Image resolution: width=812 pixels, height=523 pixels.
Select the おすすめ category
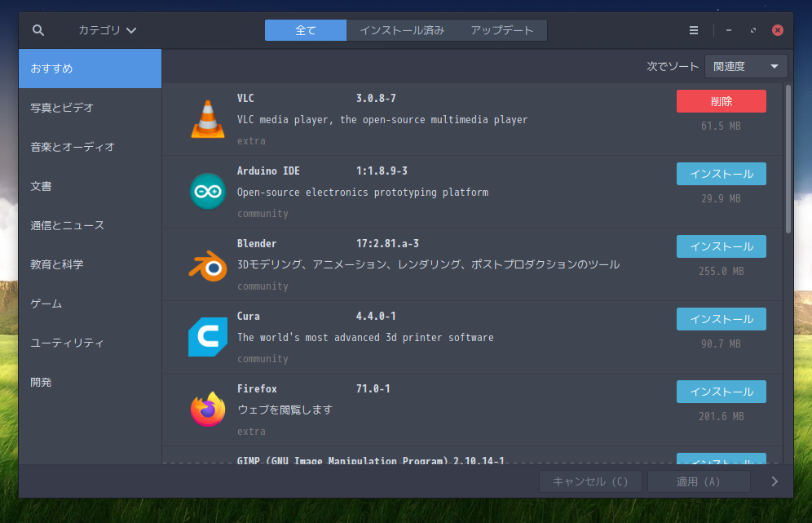click(90, 69)
